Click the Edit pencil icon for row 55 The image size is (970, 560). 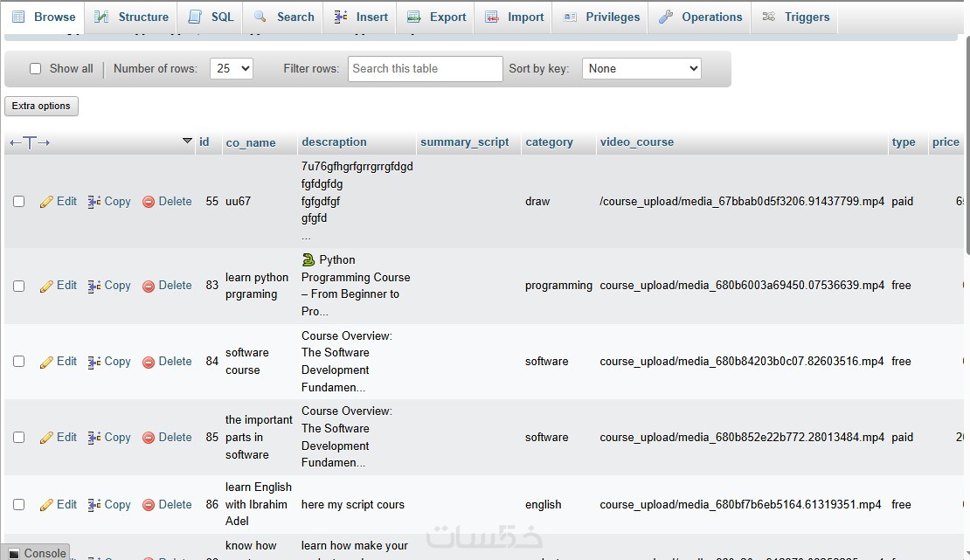(x=46, y=202)
